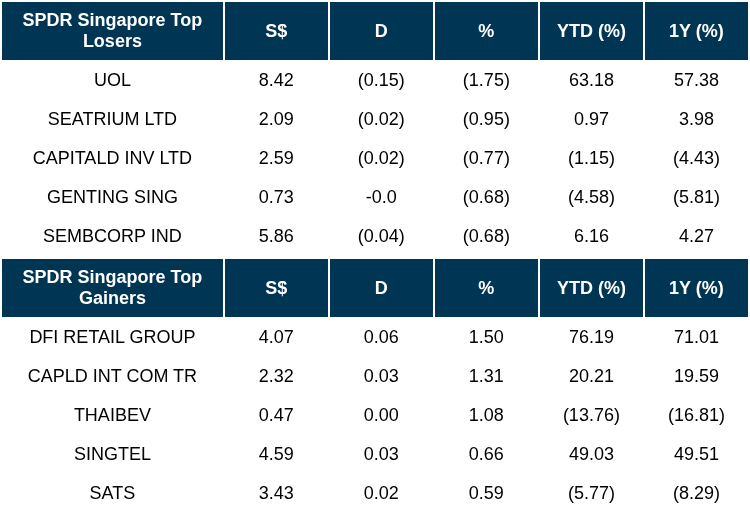Image resolution: width=750 pixels, height=514 pixels.
Task: Select the UOL stock row name
Action: (x=112, y=80)
